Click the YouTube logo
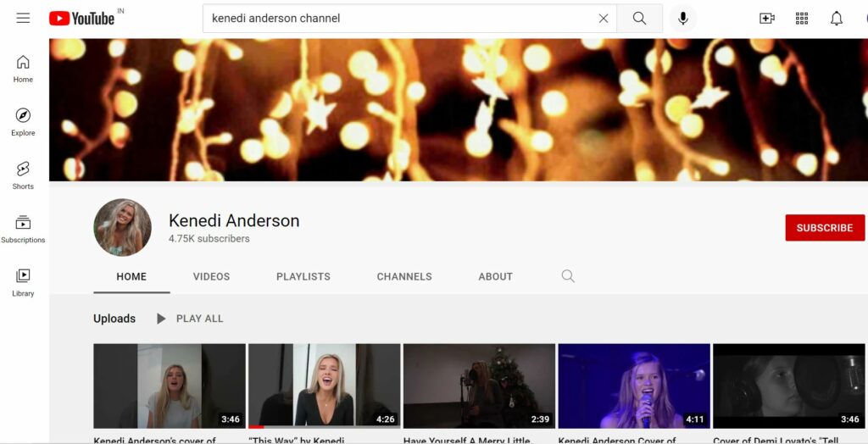 click(82, 19)
